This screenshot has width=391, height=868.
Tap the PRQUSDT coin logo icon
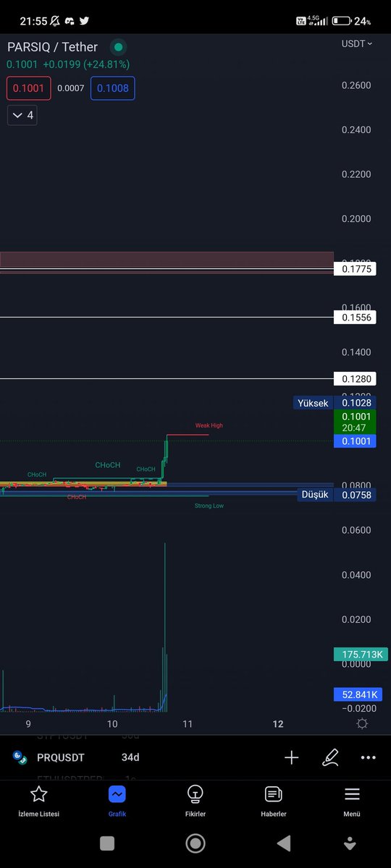tap(20, 757)
